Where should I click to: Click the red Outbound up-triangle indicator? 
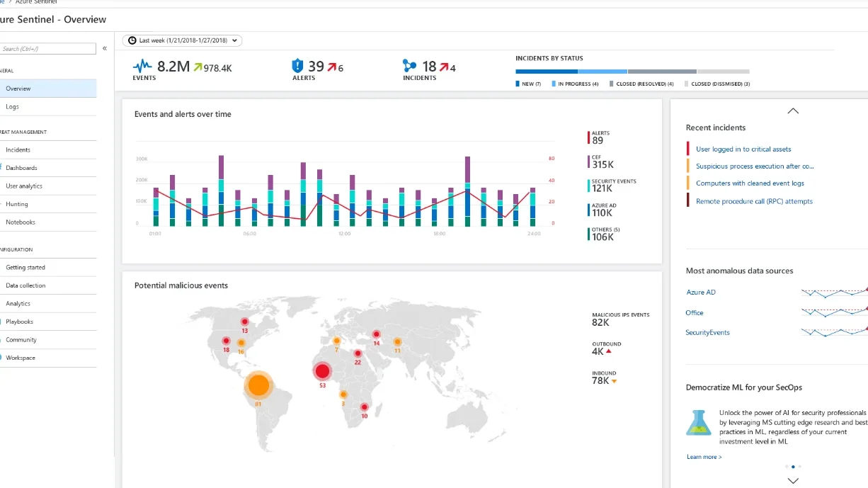click(x=608, y=351)
